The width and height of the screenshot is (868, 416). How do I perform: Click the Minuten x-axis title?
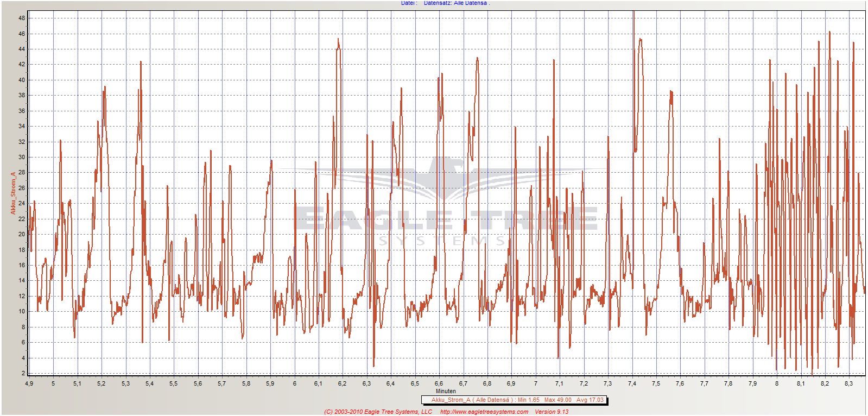click(x=446, y=391)
